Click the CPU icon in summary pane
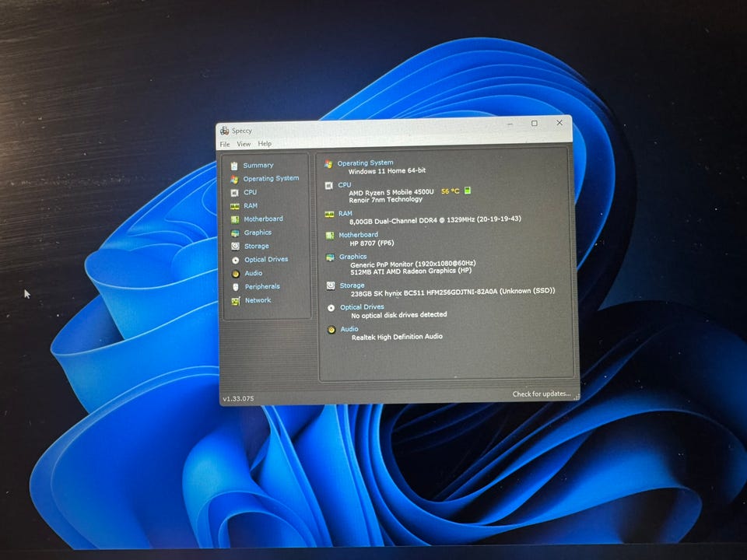 point(328,186)
